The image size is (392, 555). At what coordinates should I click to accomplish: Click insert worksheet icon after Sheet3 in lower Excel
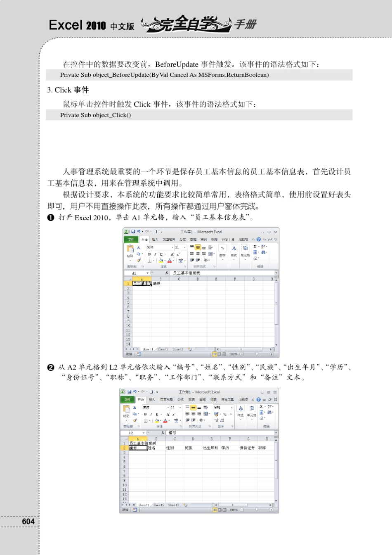(186, 505)
